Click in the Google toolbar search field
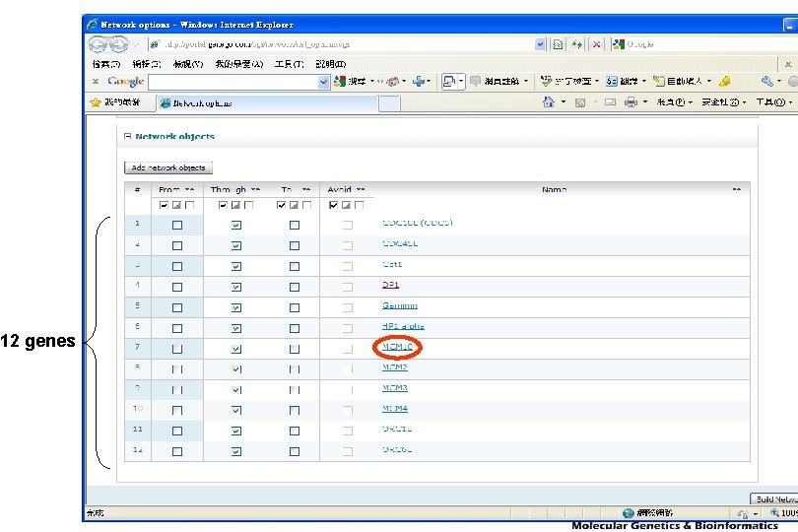The image size is (798, 532). pyautogui.click(x=232, y=82)
